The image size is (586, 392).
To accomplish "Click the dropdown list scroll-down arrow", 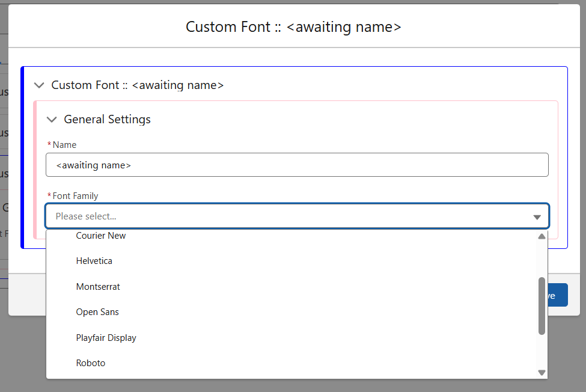I will point(542,373).
